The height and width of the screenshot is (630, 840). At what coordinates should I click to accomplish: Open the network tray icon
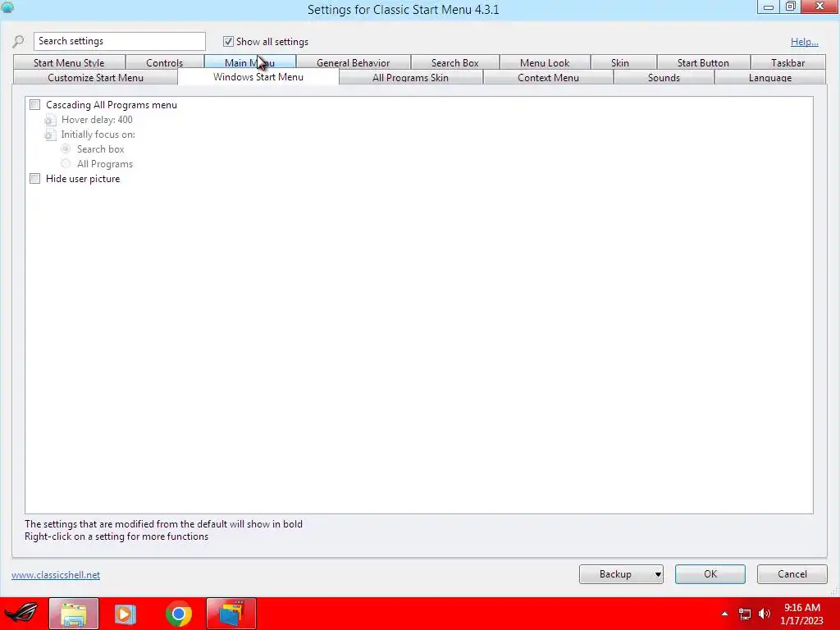(x=745, y=614)
